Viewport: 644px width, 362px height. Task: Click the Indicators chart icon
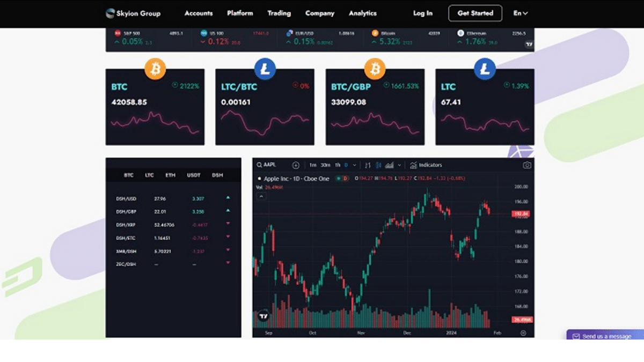click(426, 165)
